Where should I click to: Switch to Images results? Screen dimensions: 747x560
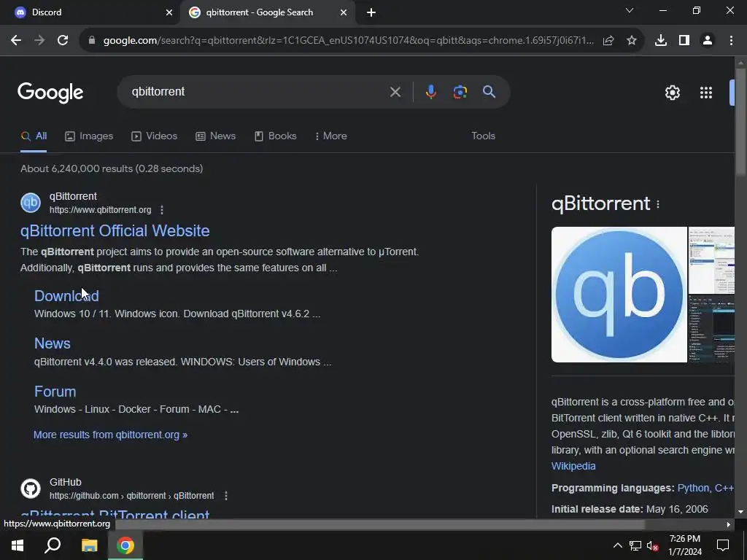89,136
